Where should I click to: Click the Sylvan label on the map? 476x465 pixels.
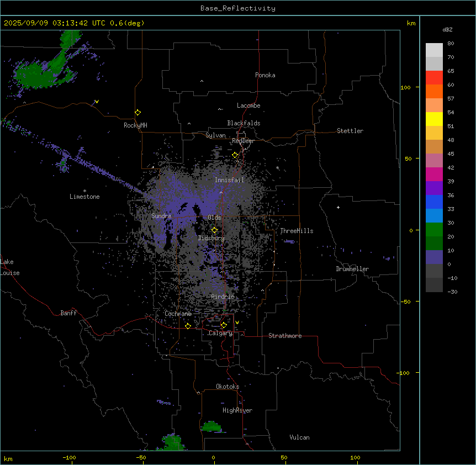click(x=215, y=135)
